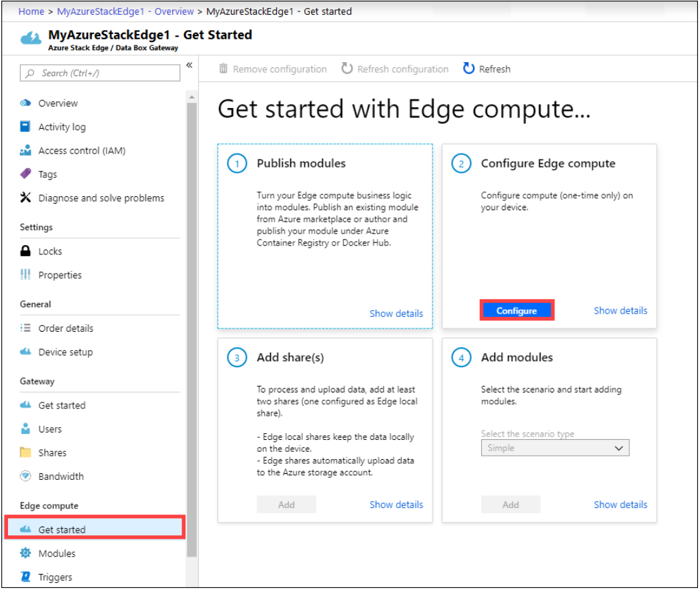
Task: Open Order details under General
Action: coord(65,328)
